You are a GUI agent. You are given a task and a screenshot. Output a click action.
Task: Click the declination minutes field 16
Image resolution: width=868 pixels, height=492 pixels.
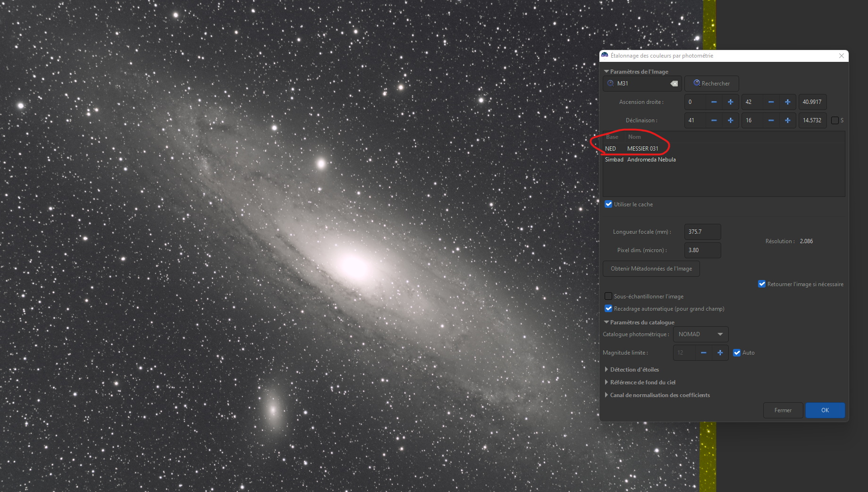pos(753,120)
